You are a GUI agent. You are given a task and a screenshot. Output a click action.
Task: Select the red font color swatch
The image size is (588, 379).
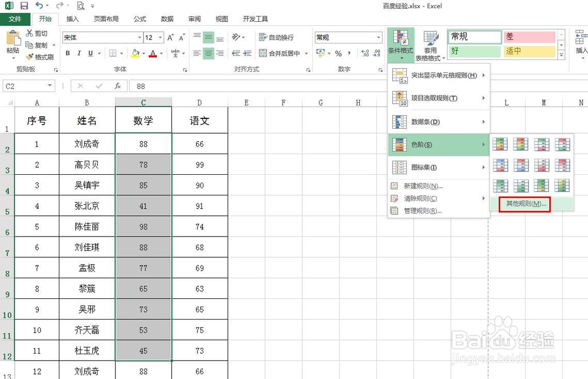point(154,54)
